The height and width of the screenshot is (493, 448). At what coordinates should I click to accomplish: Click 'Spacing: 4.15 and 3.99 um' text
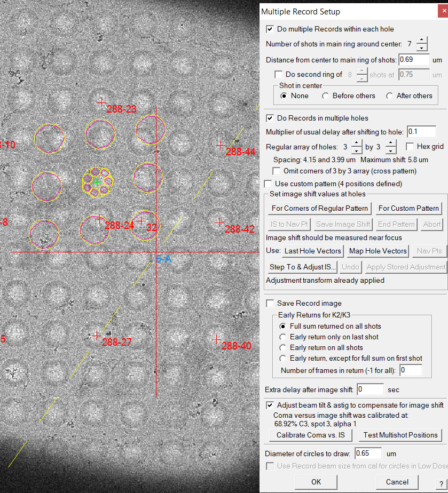click(315, 160)
